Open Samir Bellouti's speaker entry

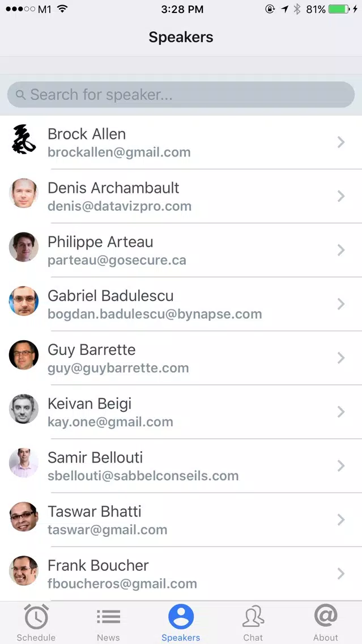[x=181, y=466]
